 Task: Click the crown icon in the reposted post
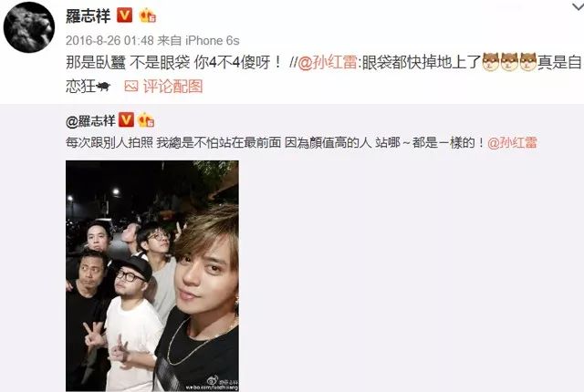pyautogui.click(x=146, y=120)
